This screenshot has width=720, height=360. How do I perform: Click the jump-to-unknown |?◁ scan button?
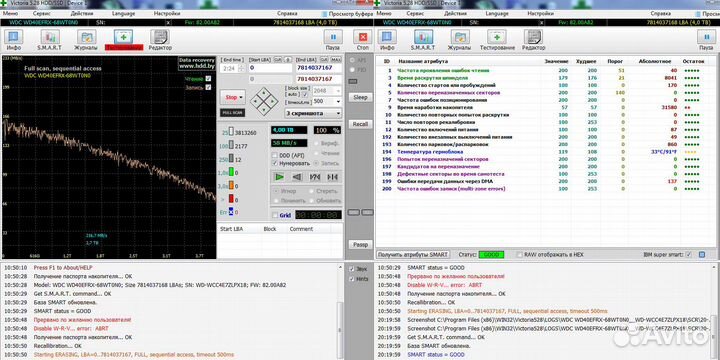tap(315, 177)
